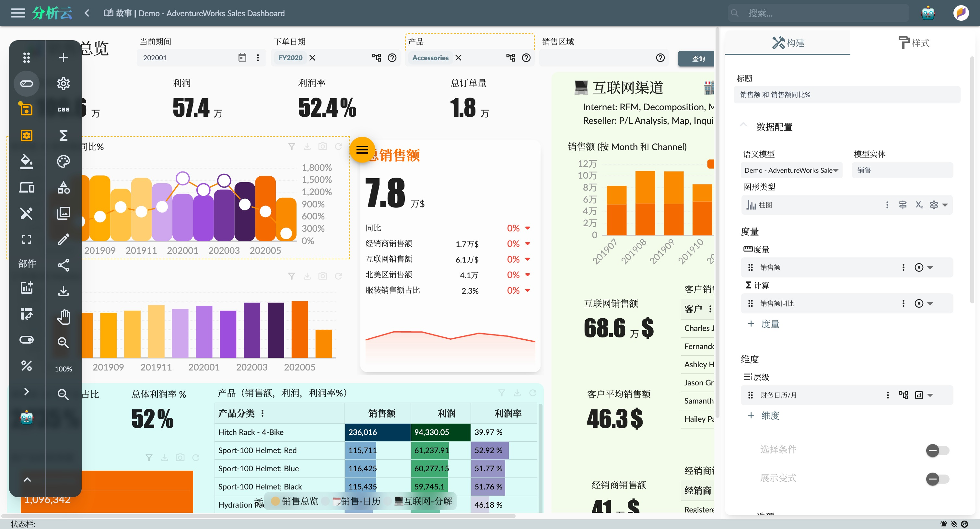Collapse the 数据配置 section
Image resolution: width=980 pixels, height=529 pixels.
coord(743,124)
